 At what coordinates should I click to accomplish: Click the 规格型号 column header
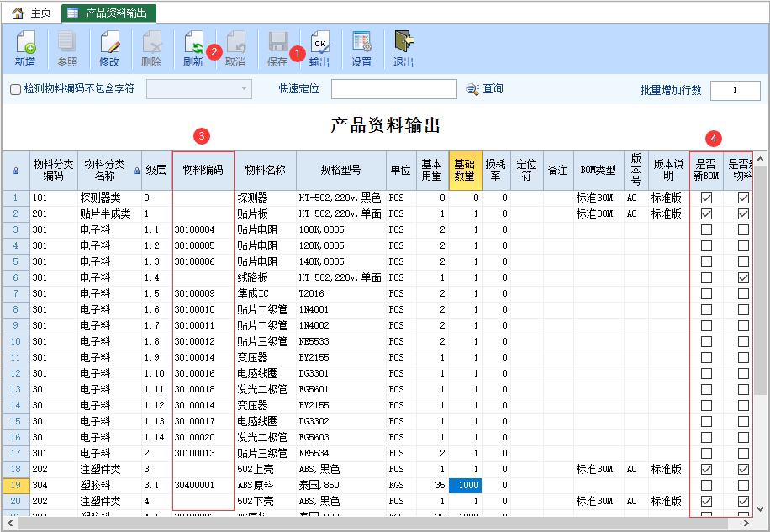pyautogui.click(x=340, y=171)
